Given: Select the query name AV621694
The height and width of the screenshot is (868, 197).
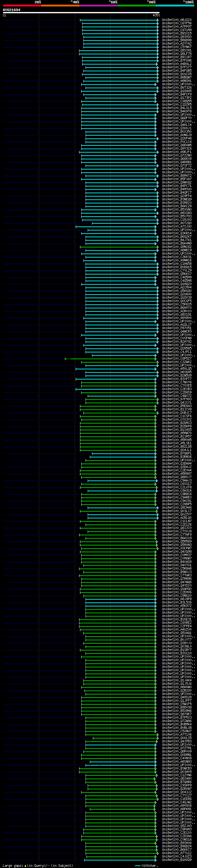Looking at the screenshot, I should 11,10.
